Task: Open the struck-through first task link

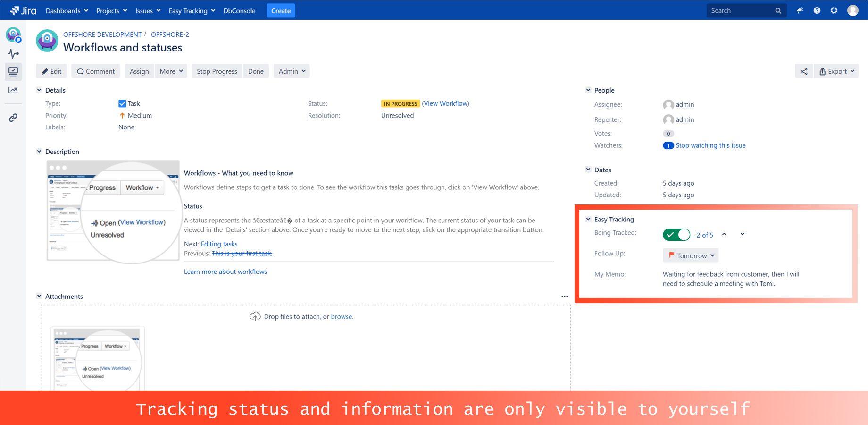Action: (x=242, y=254)
